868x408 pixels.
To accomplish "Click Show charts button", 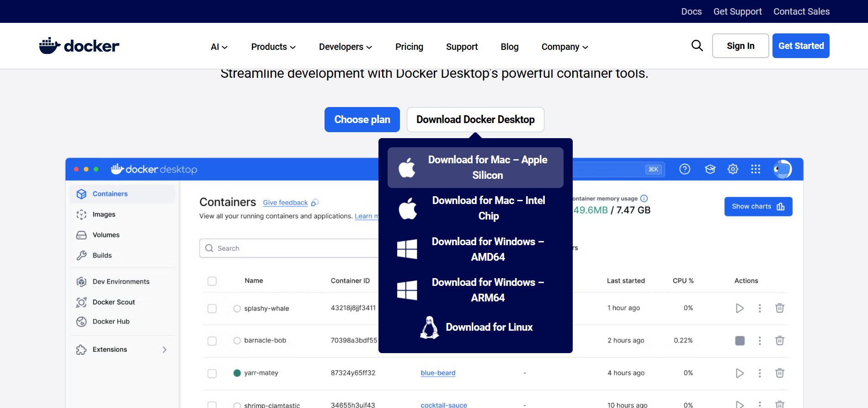I will [758, 207].
